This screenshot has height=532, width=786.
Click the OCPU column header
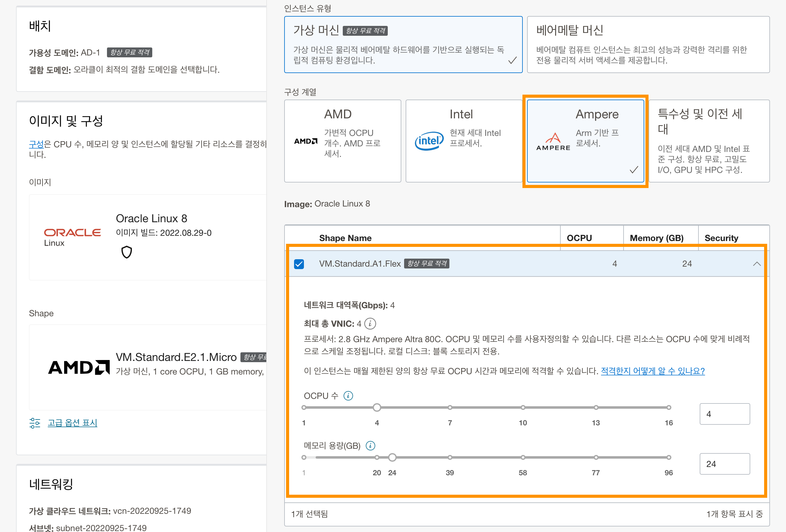(x=579, y=238)
